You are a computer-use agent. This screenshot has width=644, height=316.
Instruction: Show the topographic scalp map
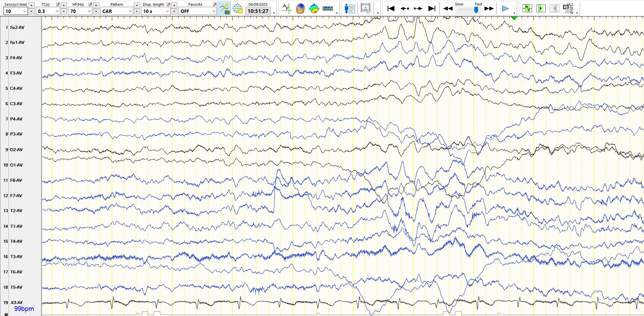314,9
